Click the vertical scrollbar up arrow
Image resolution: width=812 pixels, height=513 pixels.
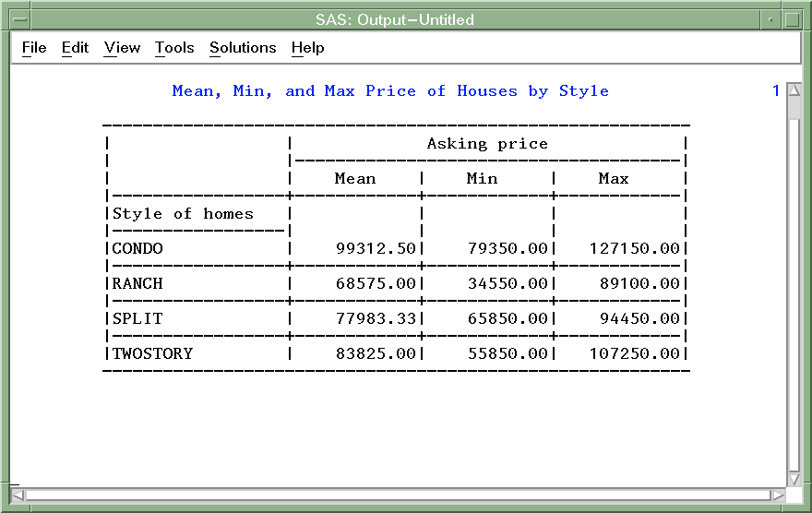point(794,90)
